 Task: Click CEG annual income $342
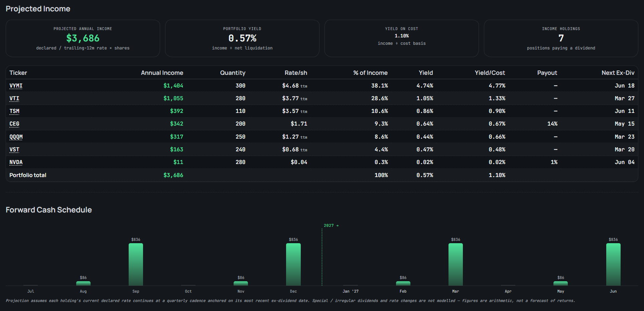176,124
